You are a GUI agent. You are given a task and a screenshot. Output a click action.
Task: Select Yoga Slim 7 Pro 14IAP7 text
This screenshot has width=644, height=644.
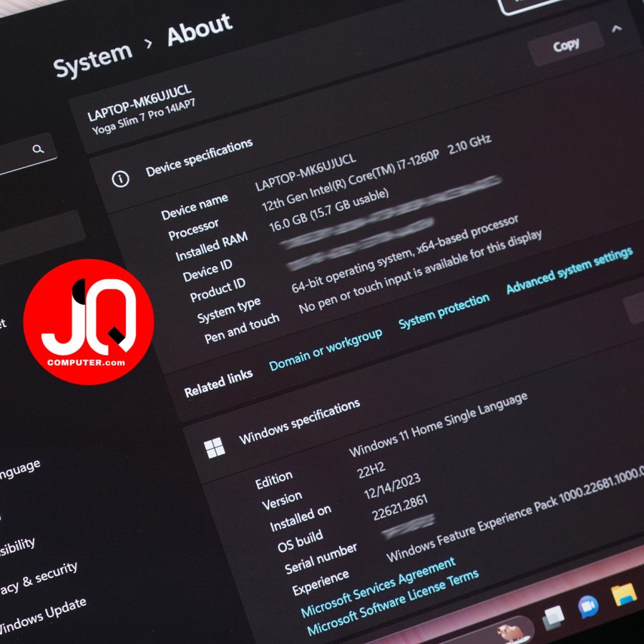point(143,117)
